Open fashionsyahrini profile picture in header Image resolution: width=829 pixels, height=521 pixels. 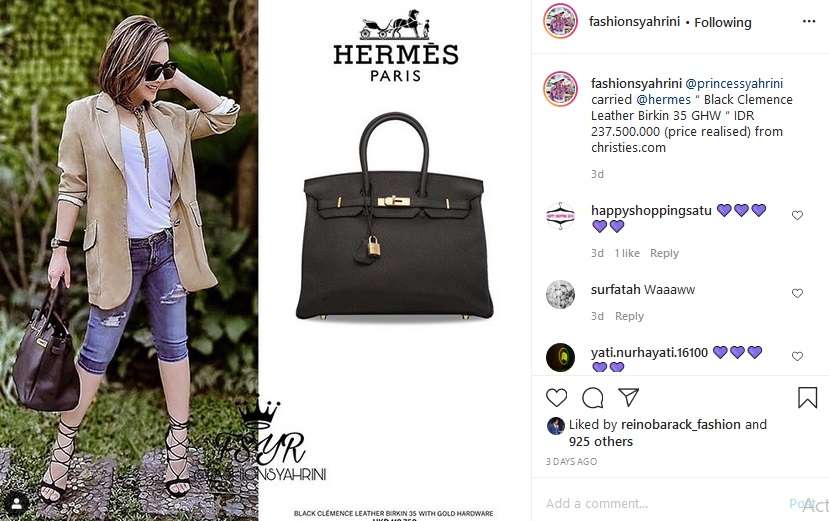(560, 21)
